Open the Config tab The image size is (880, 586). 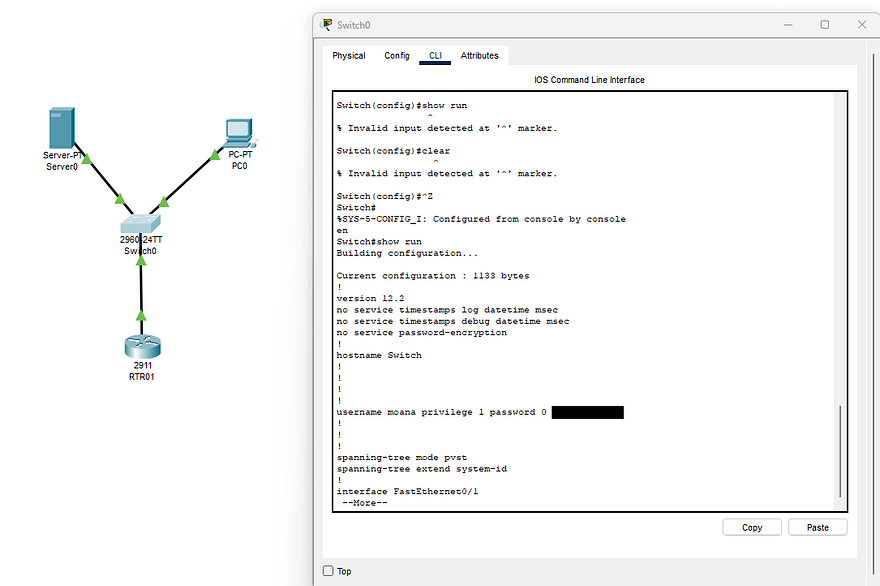point(397,56)
